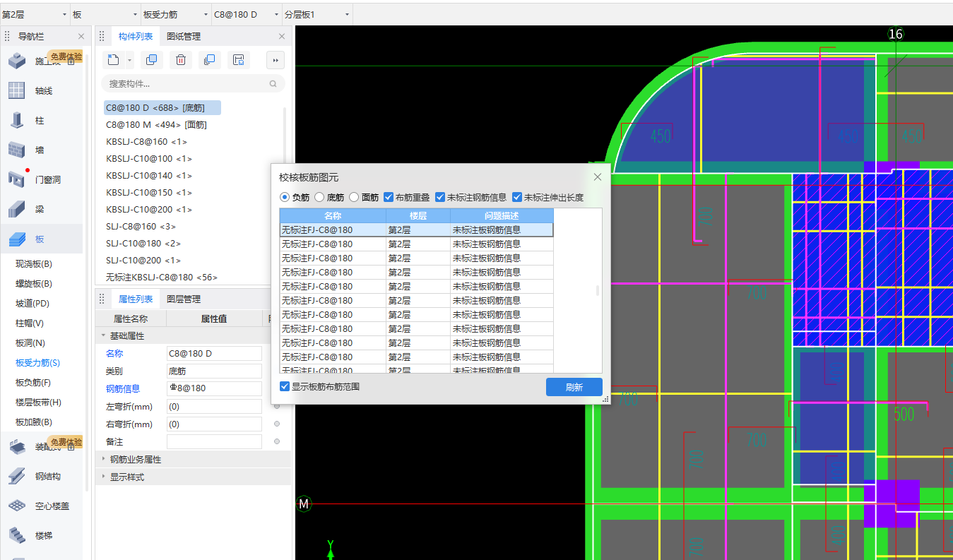The width and height of the screenshot is (953, 560).
Task: Select the 底筋 radio button
Action: click(319, 197)
